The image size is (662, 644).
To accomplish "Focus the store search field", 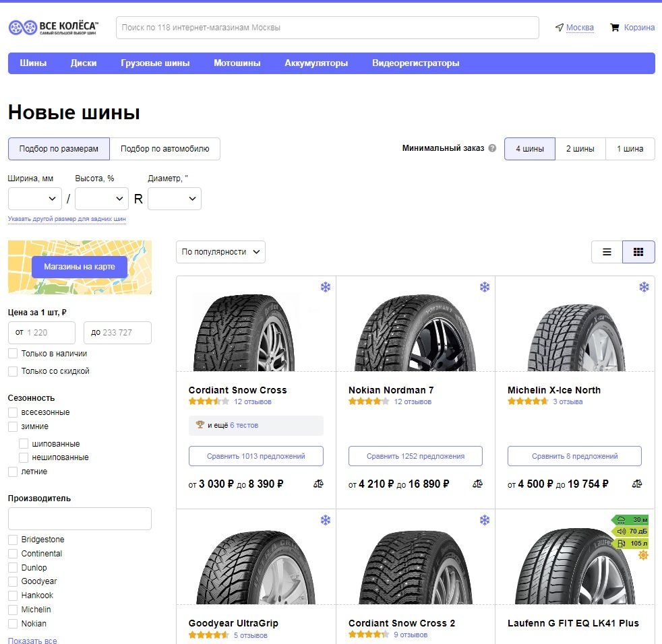I will [328, 28].
